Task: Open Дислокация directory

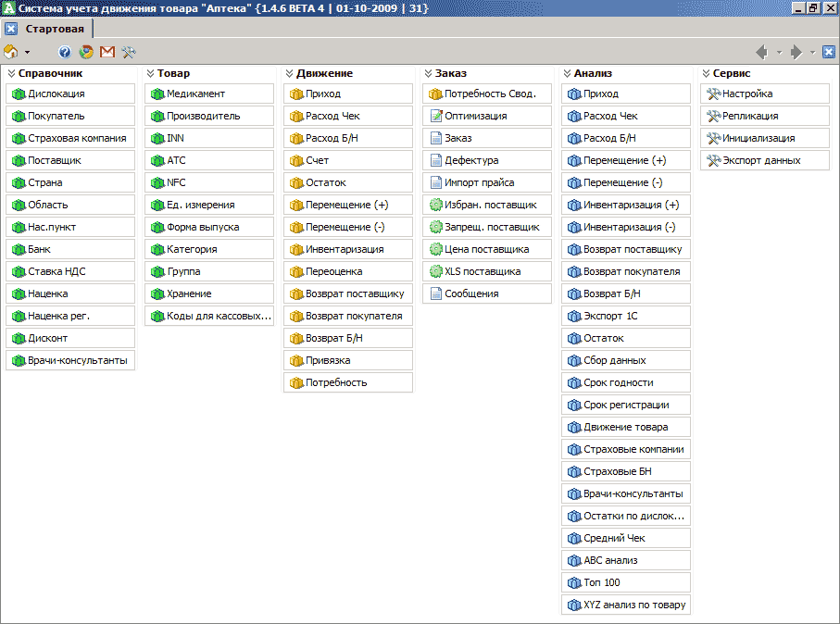Action: (x=70, y=94)
